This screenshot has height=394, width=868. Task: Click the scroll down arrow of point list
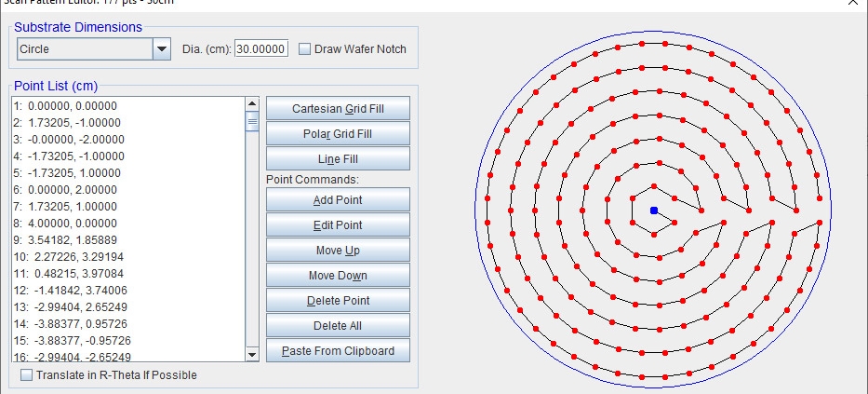252,355
